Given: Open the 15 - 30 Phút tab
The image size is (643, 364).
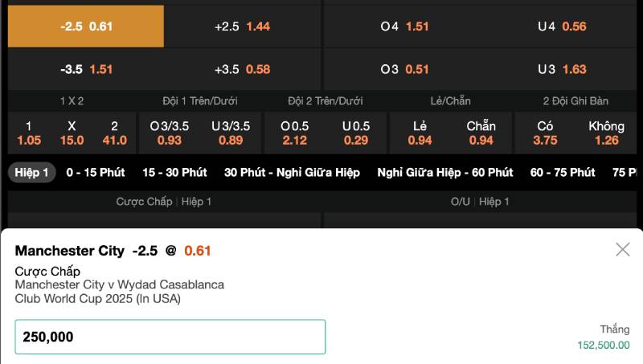Looking at the screenshot, I should click(x=174, y=173).
